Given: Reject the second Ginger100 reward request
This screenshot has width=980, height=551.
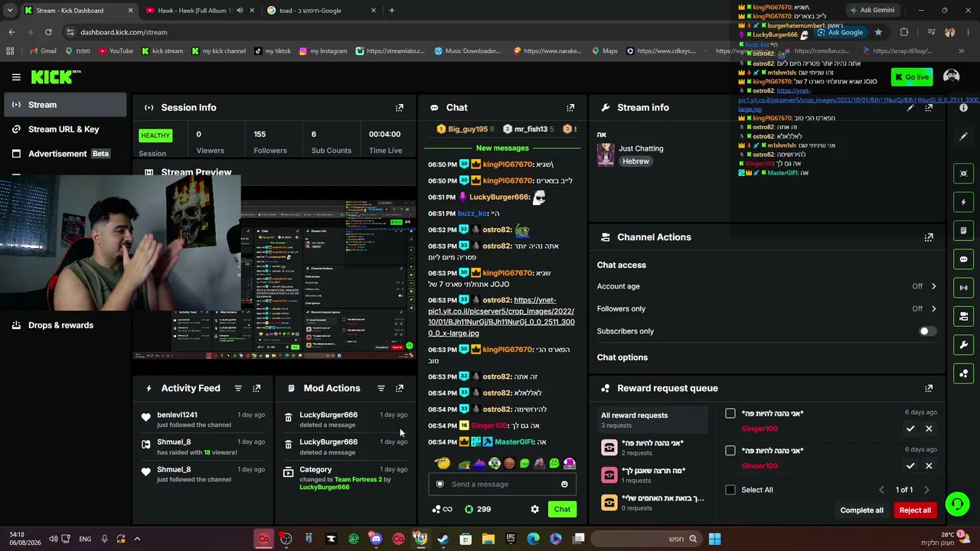Looking at the screenshot, I should 929,465.
